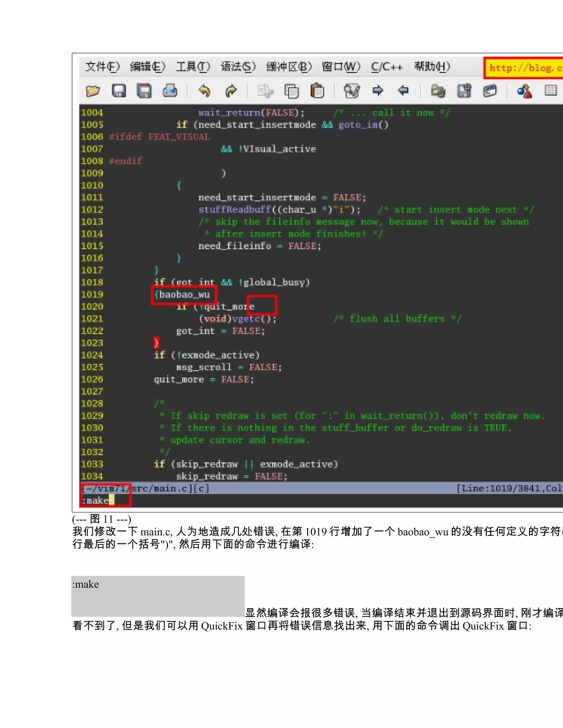
Task: Click the src/main.c][c] status bar filename
Action: 170,488
